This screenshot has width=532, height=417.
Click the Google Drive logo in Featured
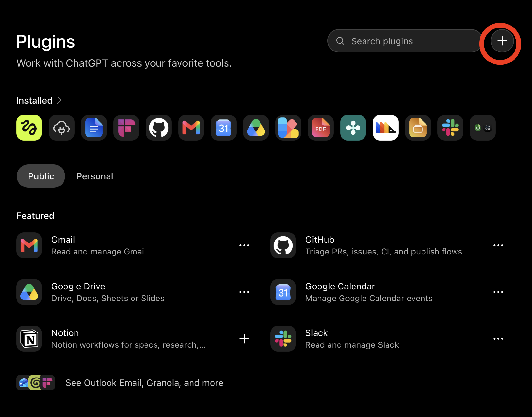click(x=29, y=292)
